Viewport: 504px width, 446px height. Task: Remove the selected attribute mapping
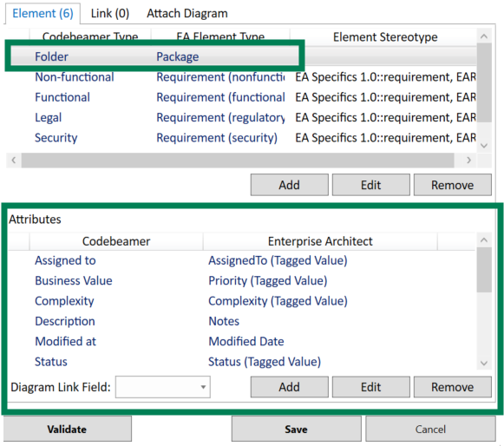tap(453, 387)
